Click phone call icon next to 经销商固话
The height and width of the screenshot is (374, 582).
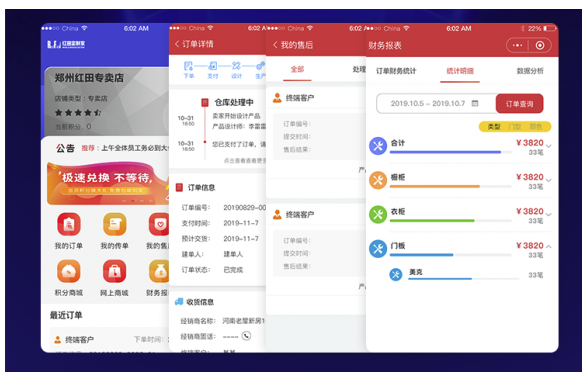click(x=246, y=336)
